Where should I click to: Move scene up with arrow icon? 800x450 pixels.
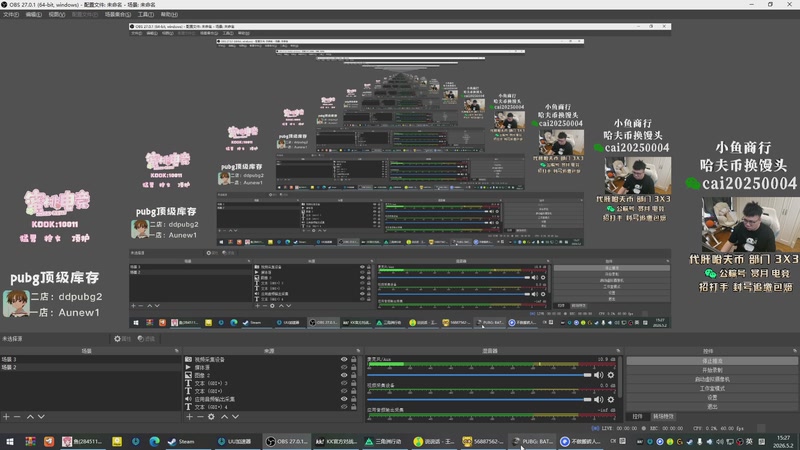pos(30,417)
